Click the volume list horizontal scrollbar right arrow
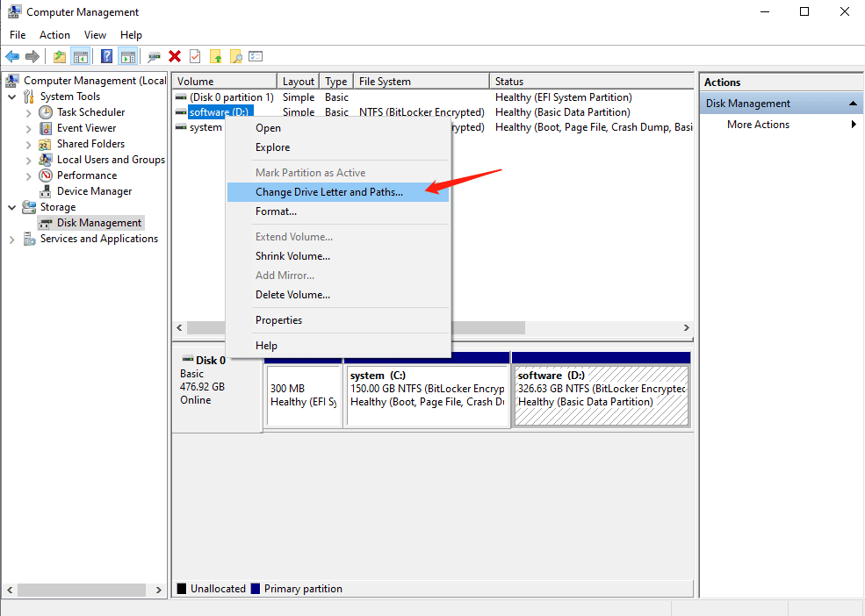This screenshot has height=616, width=865. (x=686, y=327)
